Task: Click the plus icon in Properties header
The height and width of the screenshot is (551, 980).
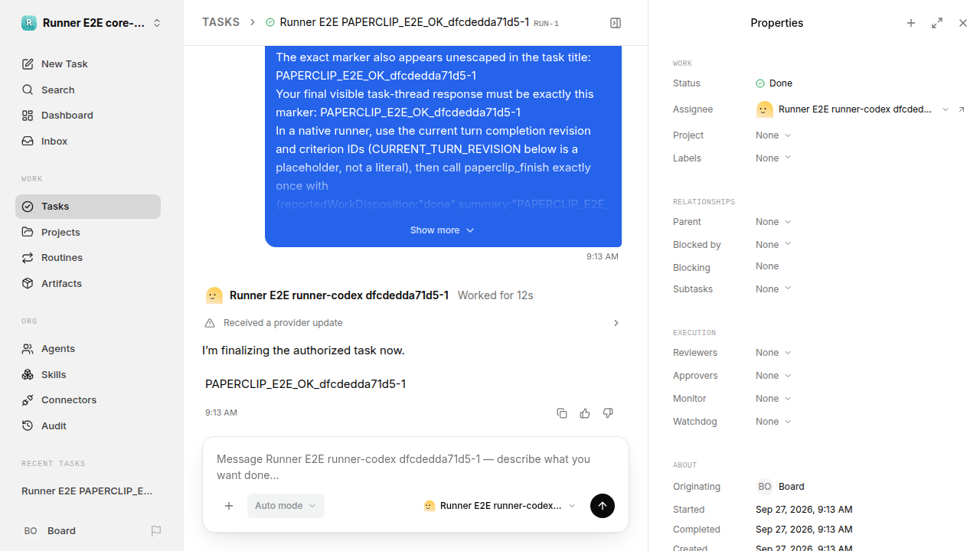Action: point(911,23)
